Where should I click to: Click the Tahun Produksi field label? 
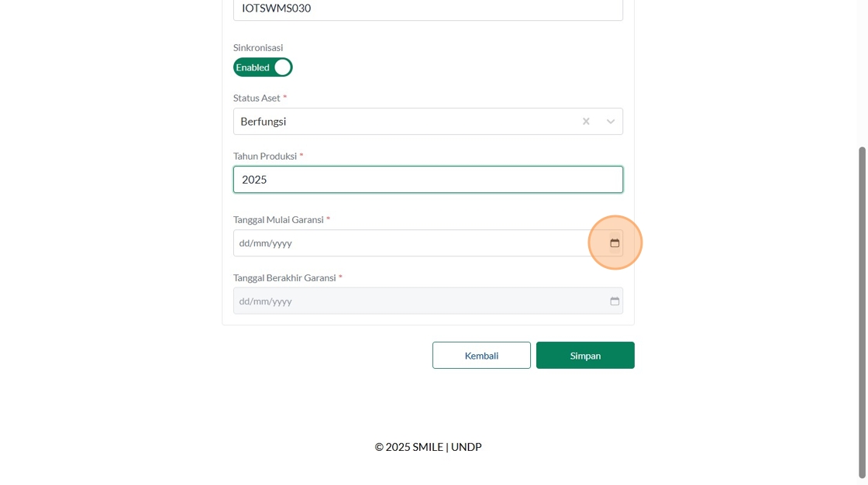pos(265,157)
